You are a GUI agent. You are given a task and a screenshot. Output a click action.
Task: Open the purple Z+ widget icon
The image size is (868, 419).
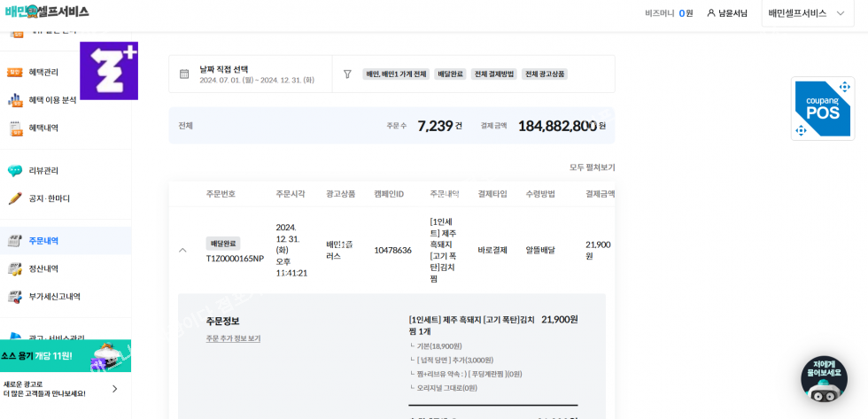click(109, 71)
